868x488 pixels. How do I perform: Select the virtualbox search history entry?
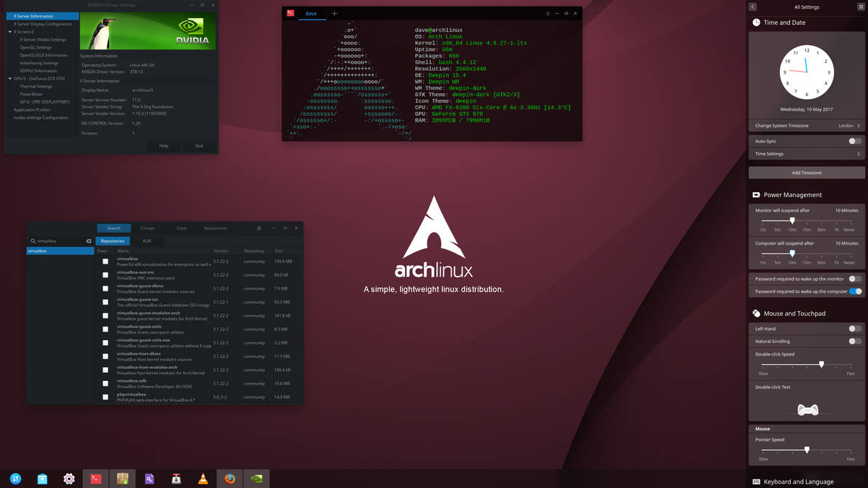coord(60,251)
